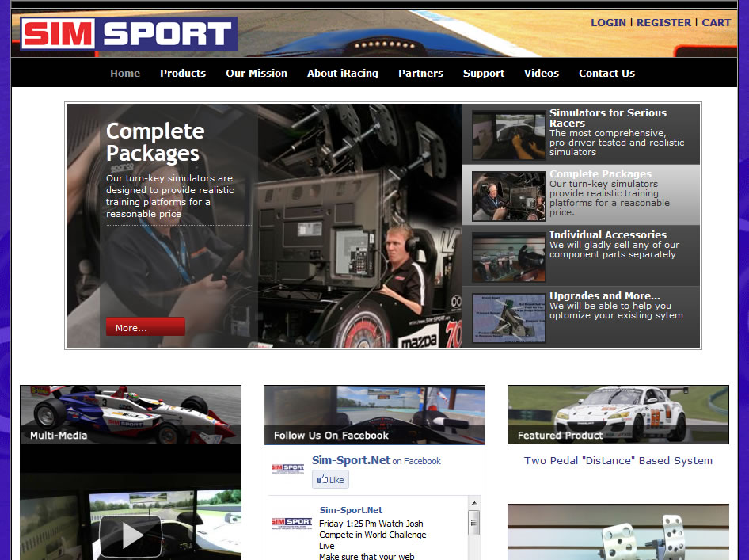Click the Featured Product race car banner
This screenshot has height=560, width=749.
618,414
